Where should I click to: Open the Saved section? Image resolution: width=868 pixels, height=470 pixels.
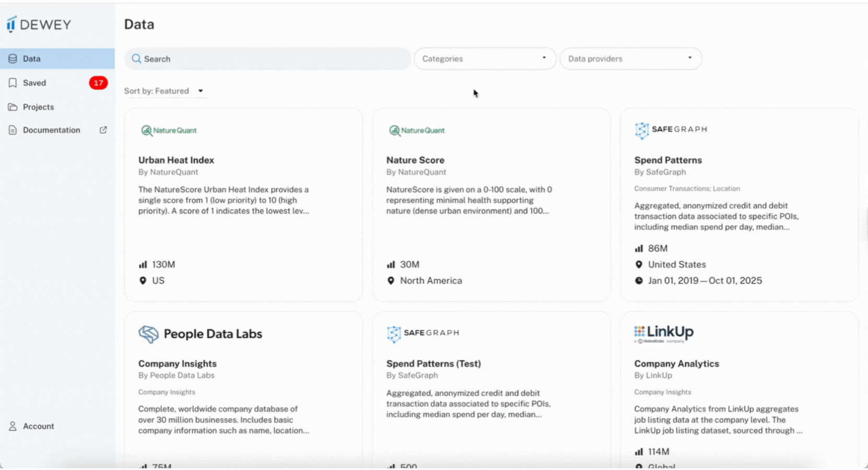pos(57,83)
